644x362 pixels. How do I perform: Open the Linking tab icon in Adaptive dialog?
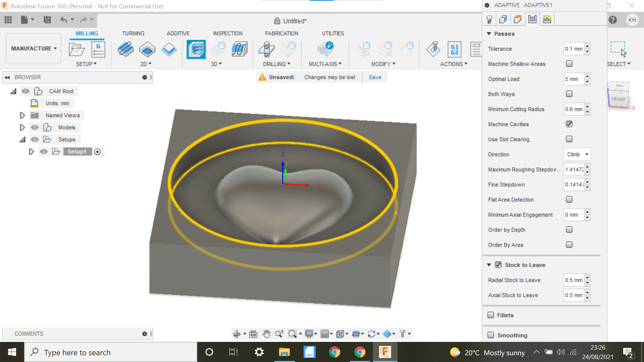coord(547,19)
